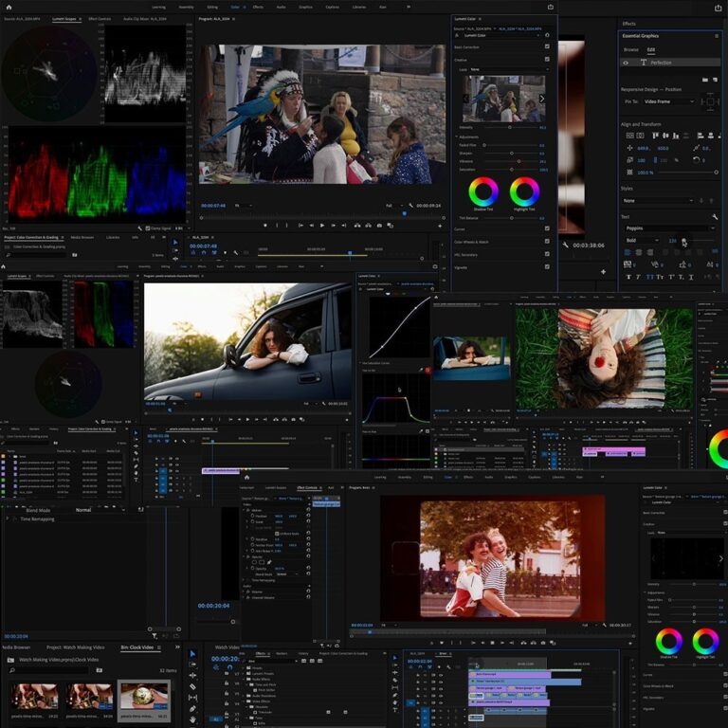Play the ALA_3204 program monitor clip

(322, 226)
